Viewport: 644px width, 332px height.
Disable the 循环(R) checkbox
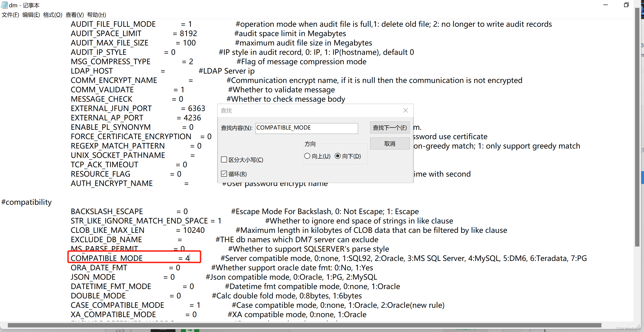pos(224,174)
